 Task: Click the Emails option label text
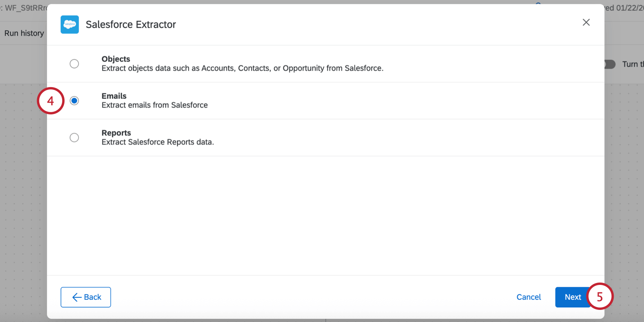tap(114, 96)
